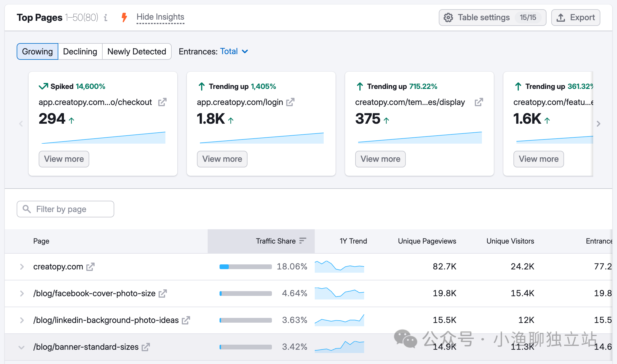Click the 24.2K unique visitors value
The width and height of the screenshot is (617, 364).
pos(522,266)
